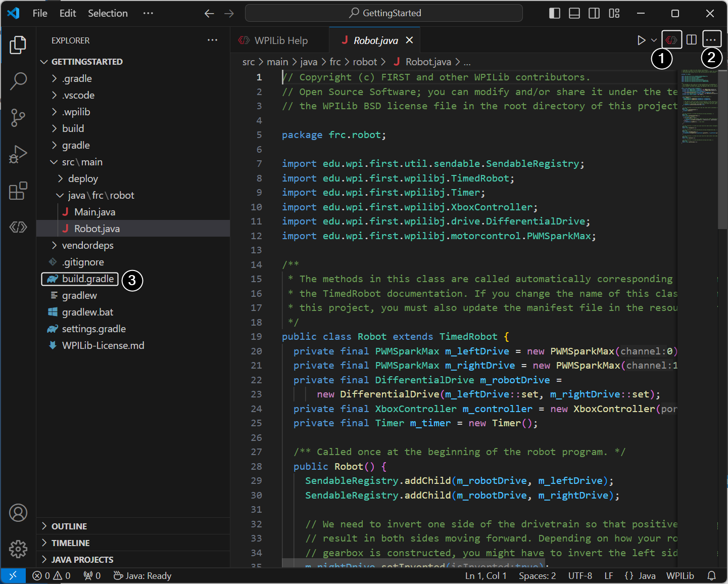728x584 pixels.
Task: Split the editor with the toolbar button
Action: tap(691, 39)
